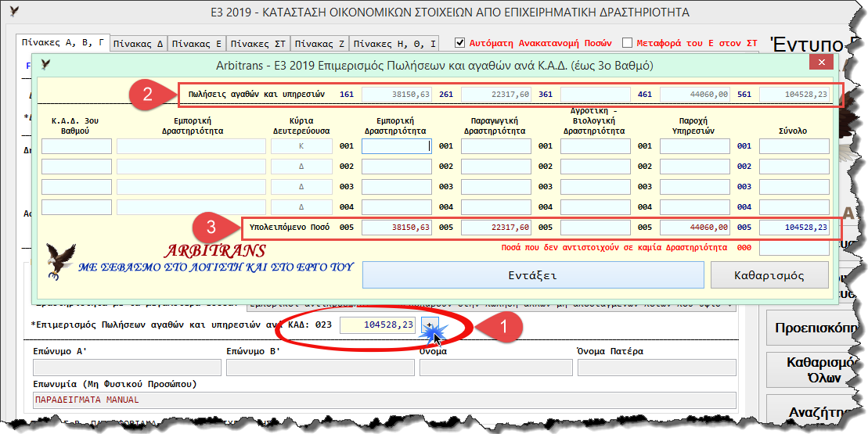Select the Πίνακας Ζ tab
This screenshot has width=868, height=434.
coord(319,43)
